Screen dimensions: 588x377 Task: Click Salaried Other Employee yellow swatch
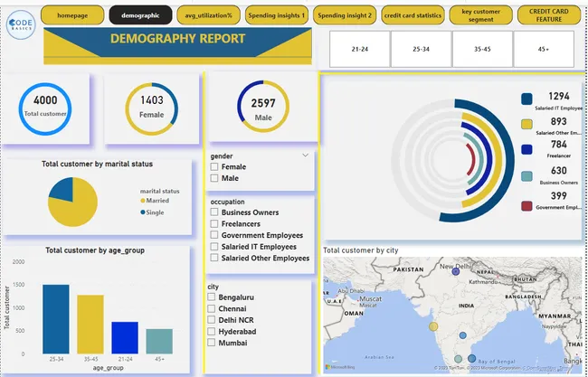click(526, 124)
